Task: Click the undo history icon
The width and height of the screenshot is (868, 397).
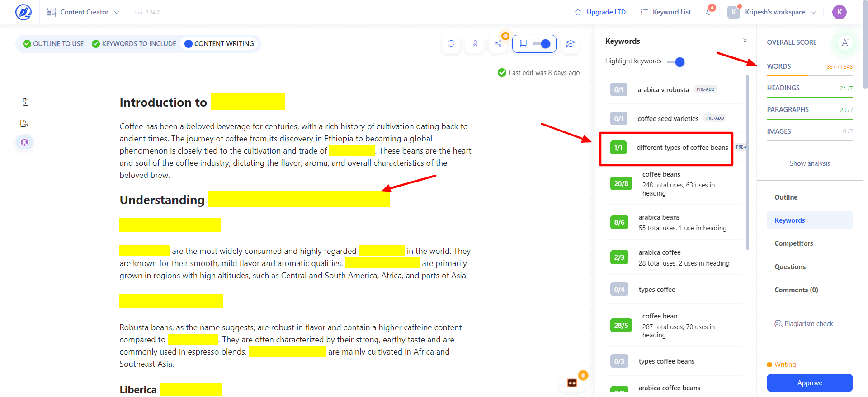Action: coord(451,44)
